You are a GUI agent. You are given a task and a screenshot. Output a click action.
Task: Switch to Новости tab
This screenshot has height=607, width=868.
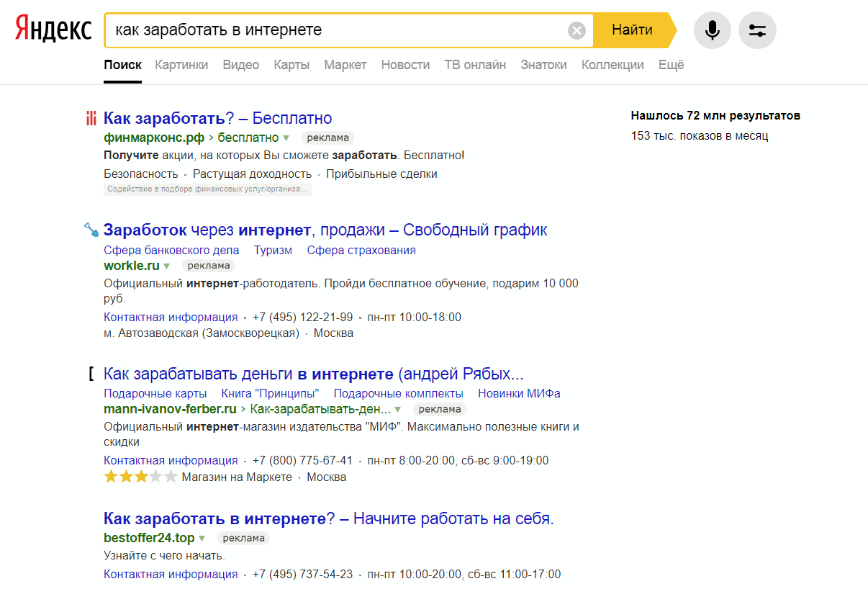(405, 65)
